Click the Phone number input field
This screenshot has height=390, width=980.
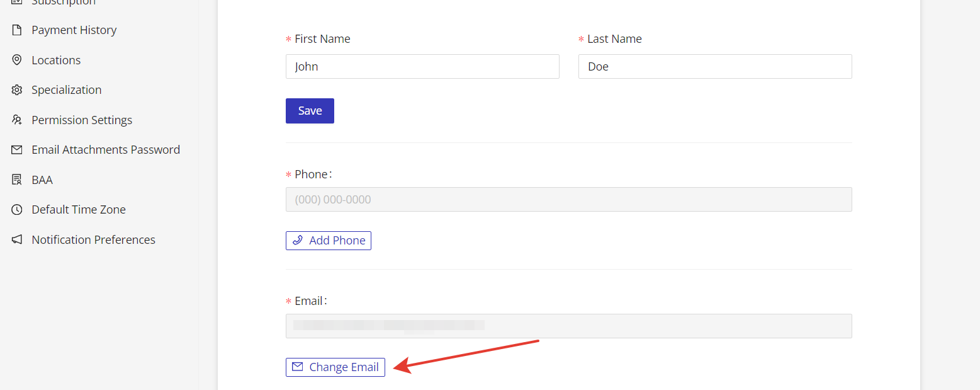pos(568,200)
